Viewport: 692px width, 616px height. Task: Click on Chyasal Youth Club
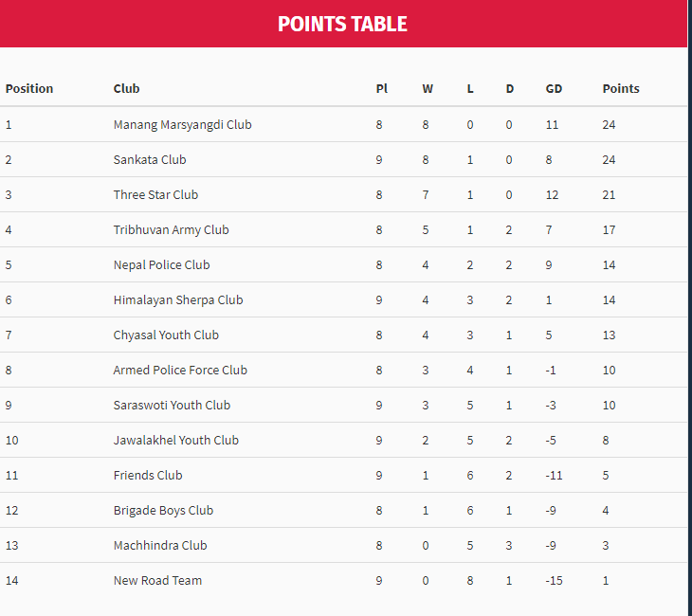tap(166, 335)
